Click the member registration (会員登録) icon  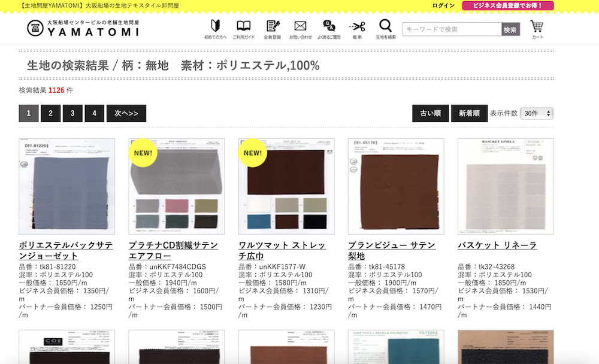click(273, 29)
